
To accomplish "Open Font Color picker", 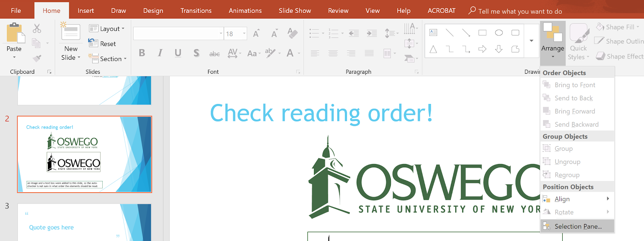I will coord(293,53).
